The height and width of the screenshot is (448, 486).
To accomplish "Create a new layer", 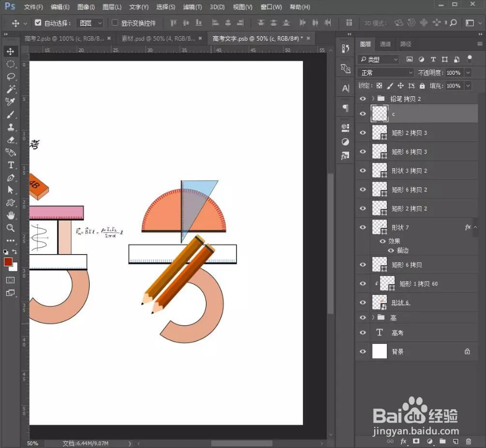I will click(455, 441).
